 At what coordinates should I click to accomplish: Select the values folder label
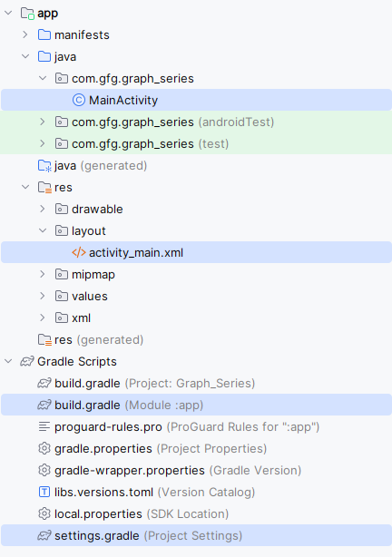coord(90,296)
